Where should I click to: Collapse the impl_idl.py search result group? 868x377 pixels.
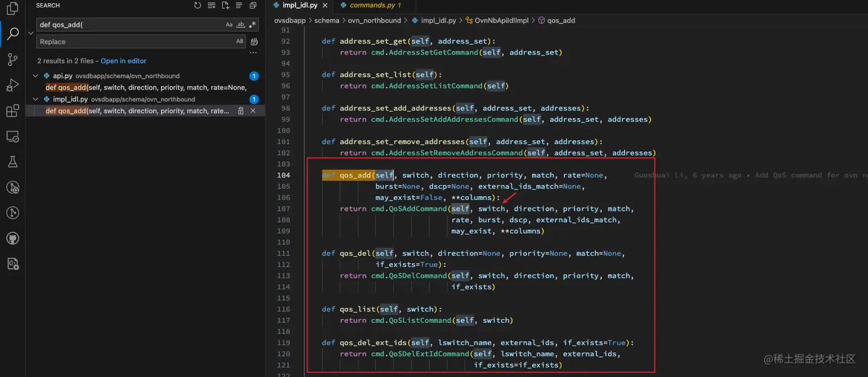(36, 99)
